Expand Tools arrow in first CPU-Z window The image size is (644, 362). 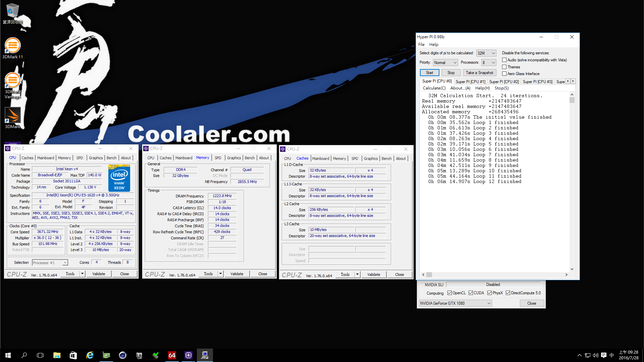click(82, 274)
